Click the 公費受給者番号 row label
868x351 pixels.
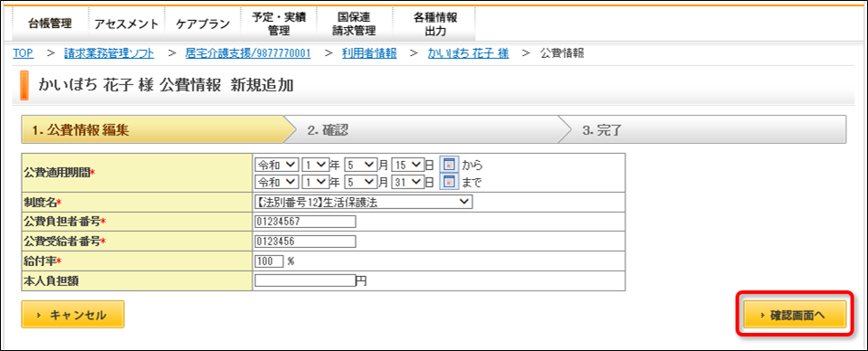65,242
